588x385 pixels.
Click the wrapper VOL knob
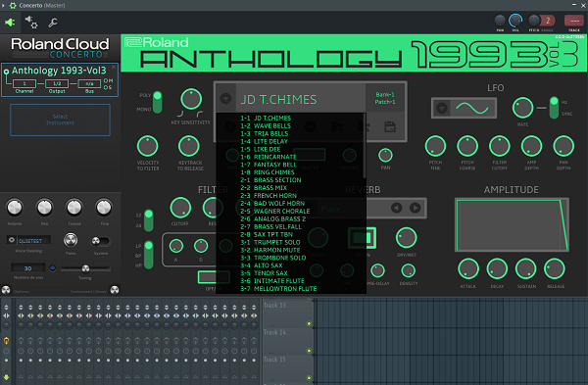point(515,21)
